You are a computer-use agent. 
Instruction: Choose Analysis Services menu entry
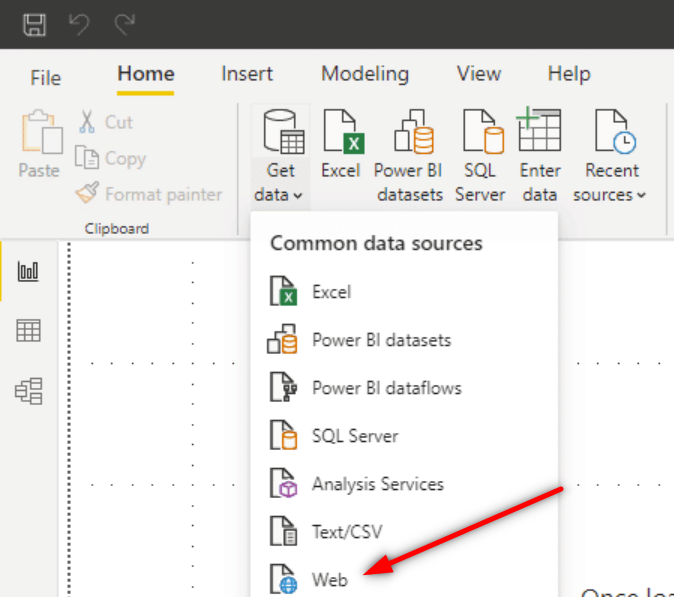[404, 484]
